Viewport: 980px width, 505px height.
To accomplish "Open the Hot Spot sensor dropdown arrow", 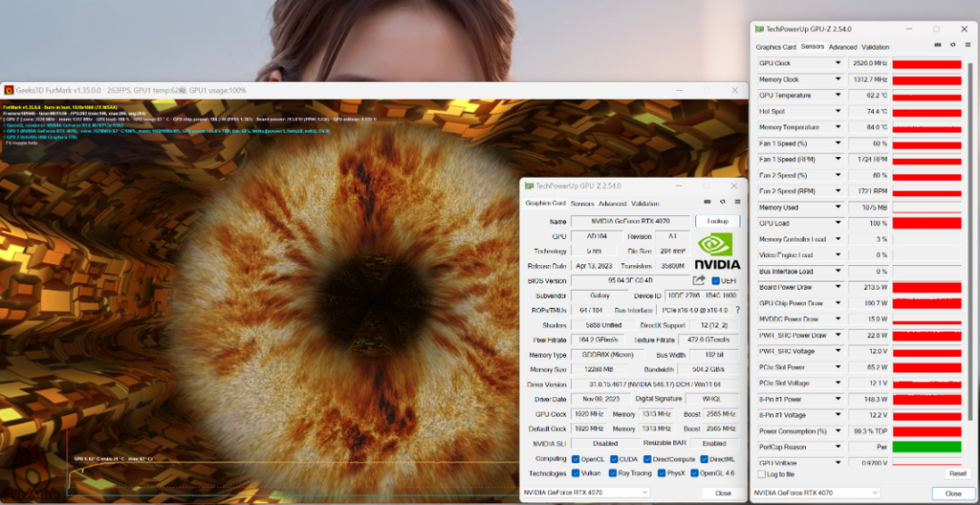I will pos(838,112).
